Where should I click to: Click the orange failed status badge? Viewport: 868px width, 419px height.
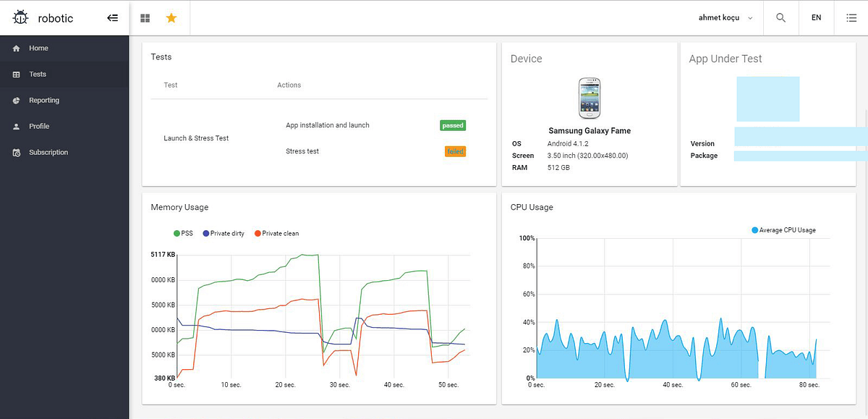[x=455, y=151]
